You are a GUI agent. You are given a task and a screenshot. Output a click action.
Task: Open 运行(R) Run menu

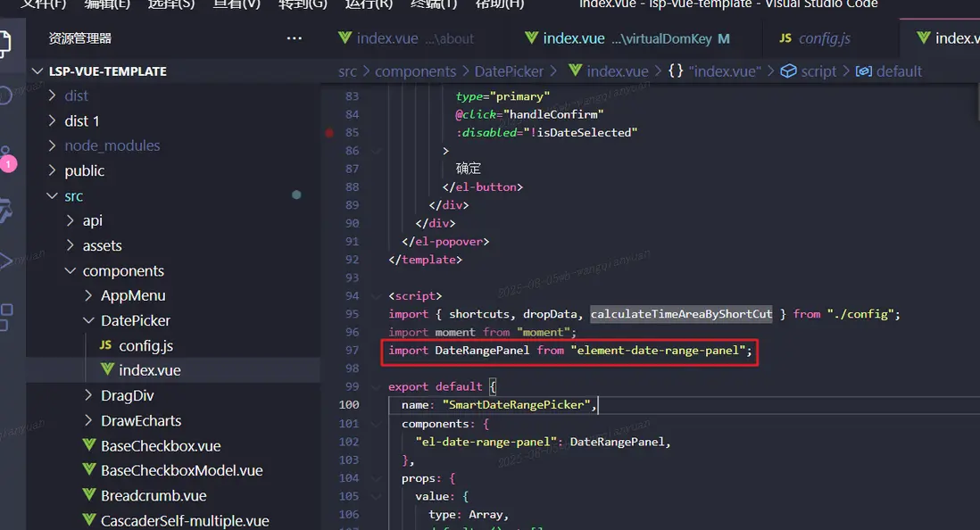tap(369, 4)
